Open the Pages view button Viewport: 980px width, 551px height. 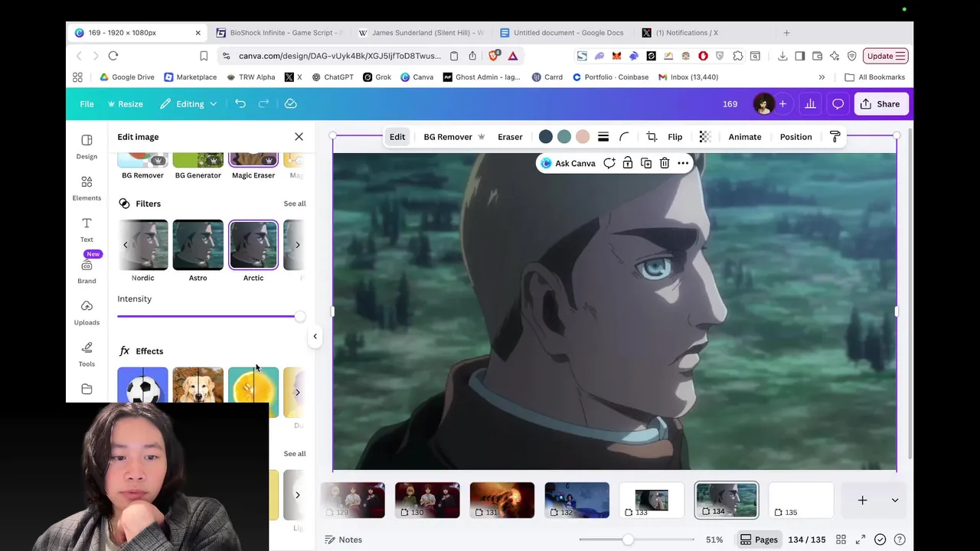click(x=759, y=540)
